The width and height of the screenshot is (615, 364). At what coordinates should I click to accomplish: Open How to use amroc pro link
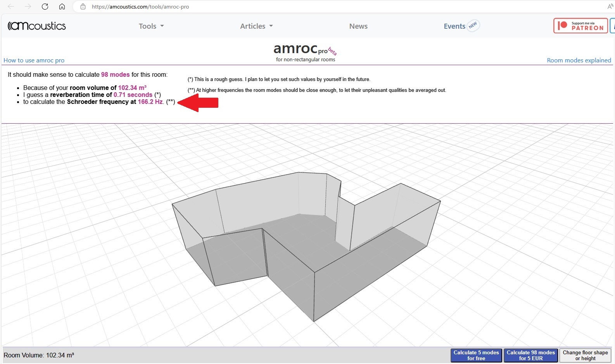(x=34, y=60)
